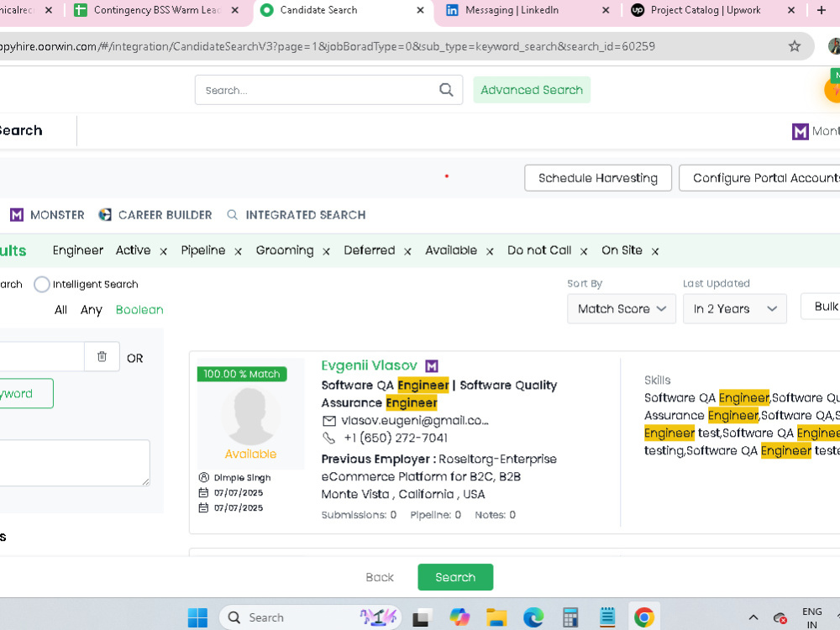
Task: Open Microsoft Edge from taskbar
Action: (x=533, y=617)
